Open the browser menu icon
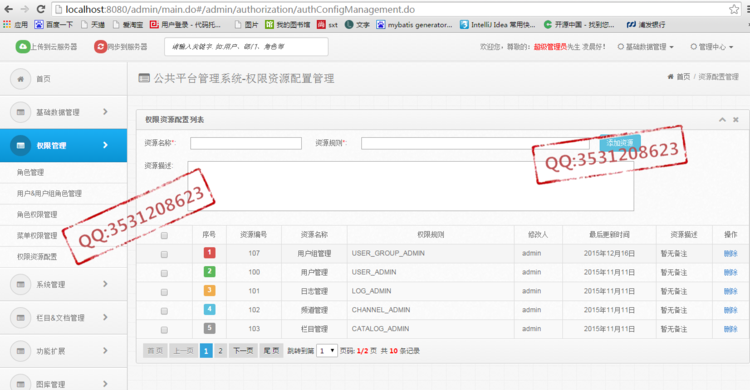The width and height of the screenshot is (750, 390). (x=748, y=9)
